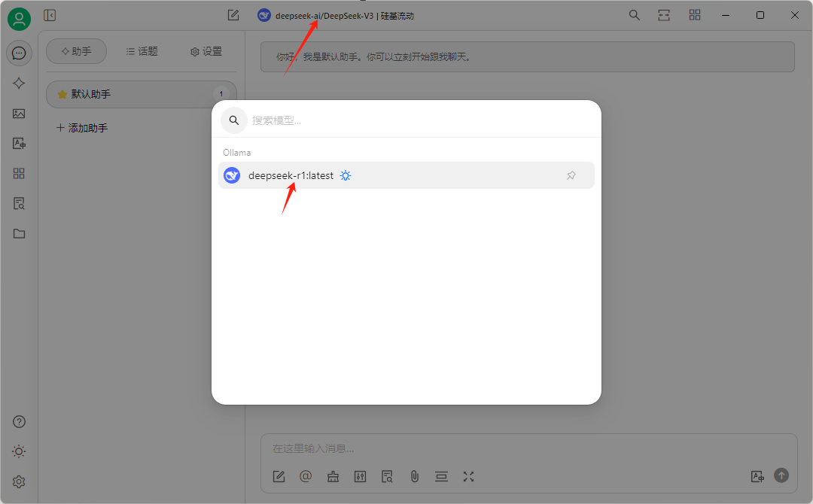Open the settings gear at the sidebar bottom
The image size is (813, 504).
point(19,481)
